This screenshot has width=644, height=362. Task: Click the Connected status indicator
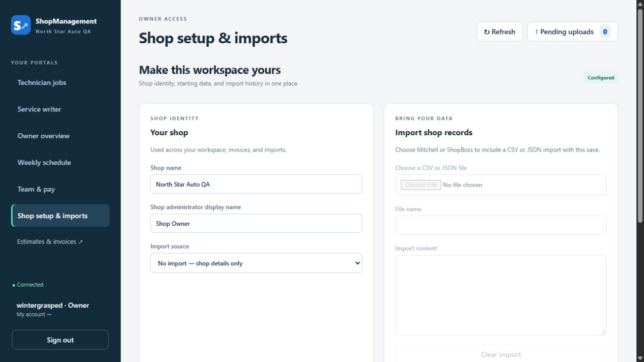coord(28,285)
